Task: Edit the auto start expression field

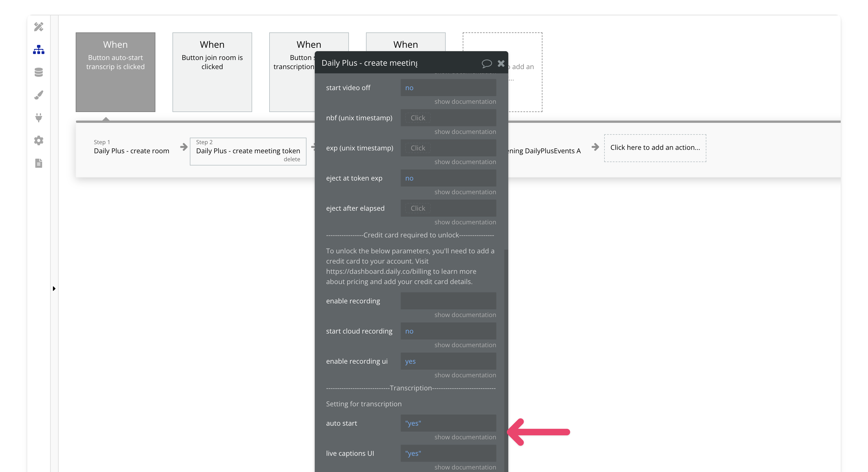Action: point(448,423)
